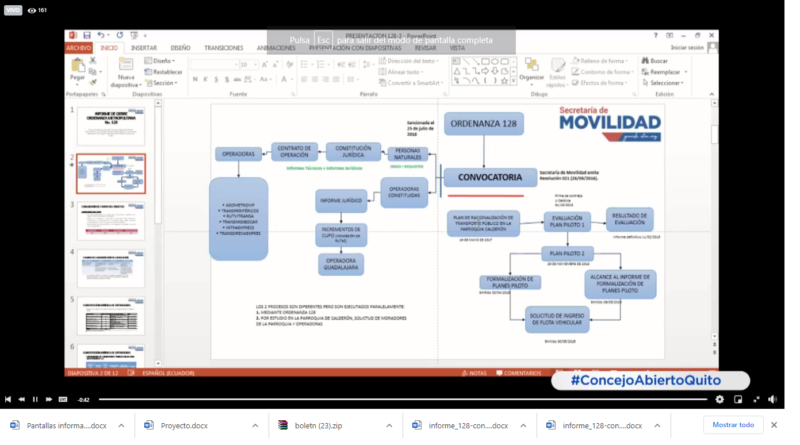Click the NOTAS button in status bar

pyautogui.click(x=476, y=373)
